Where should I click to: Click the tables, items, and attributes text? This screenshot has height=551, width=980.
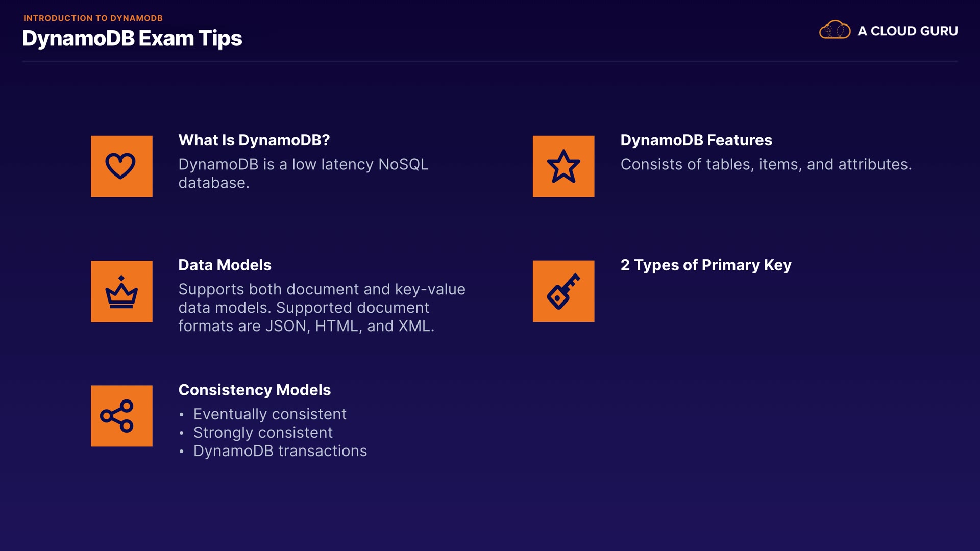(x=766, y=164)
